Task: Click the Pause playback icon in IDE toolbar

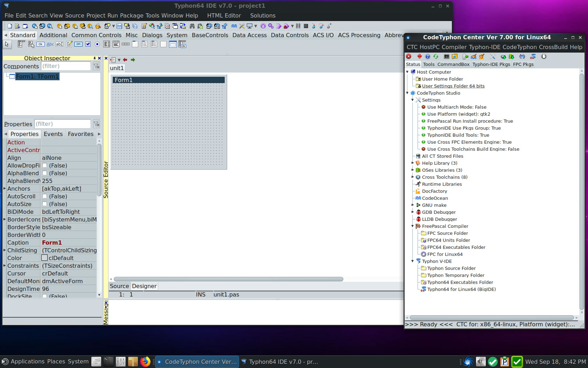Action: [298, 26]
